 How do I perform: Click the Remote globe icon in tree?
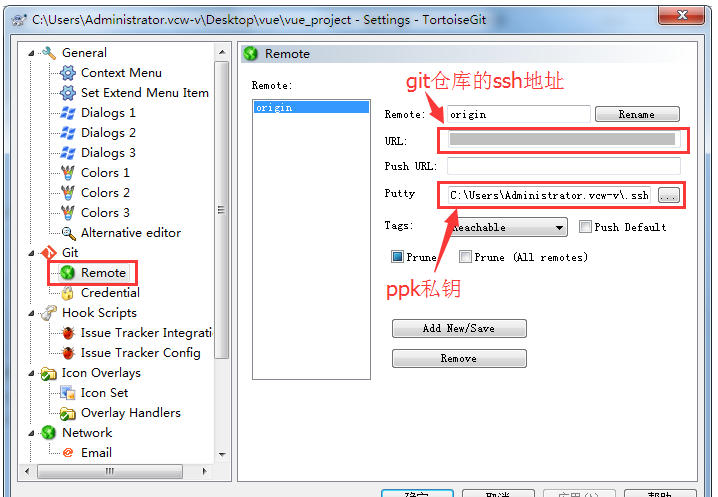click(68, 273)
